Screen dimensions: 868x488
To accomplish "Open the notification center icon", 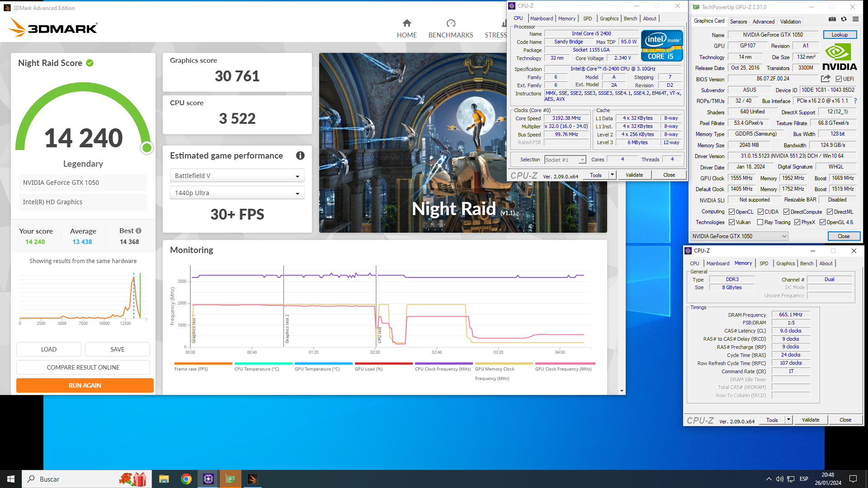I will 853,479.
